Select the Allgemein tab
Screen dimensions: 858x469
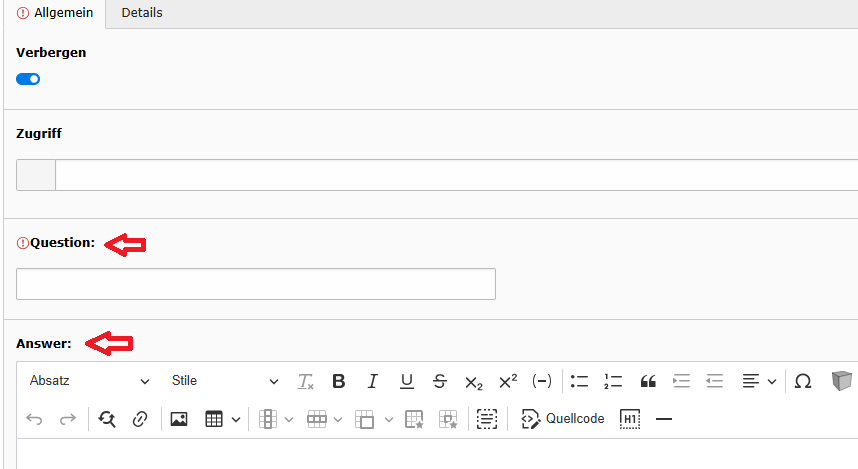55,13
